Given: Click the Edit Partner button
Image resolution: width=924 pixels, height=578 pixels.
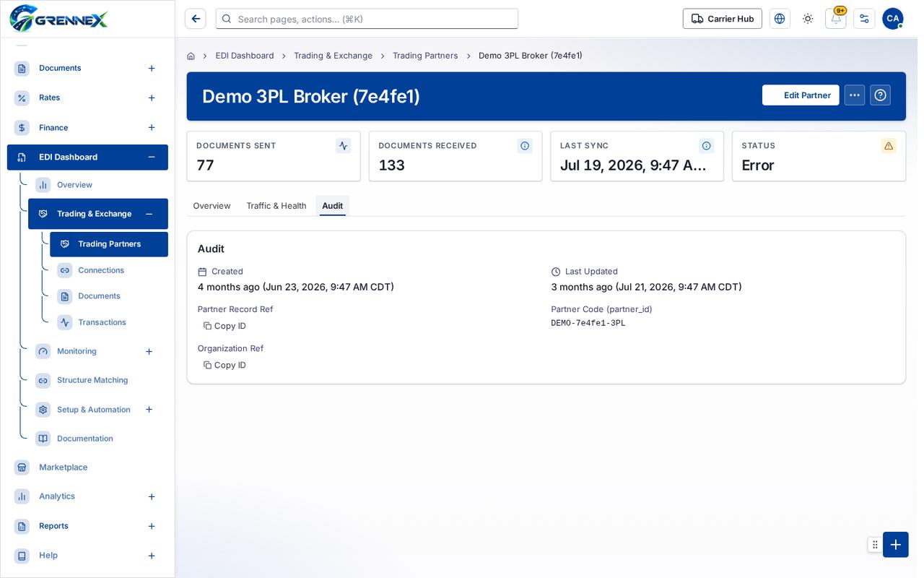Looking at the screenshot, I should coord(801,95).
